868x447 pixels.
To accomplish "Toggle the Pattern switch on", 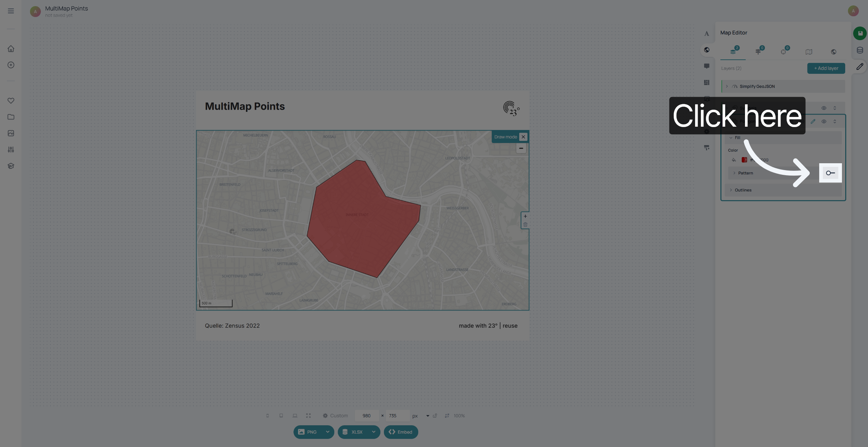I will [830, 173].
